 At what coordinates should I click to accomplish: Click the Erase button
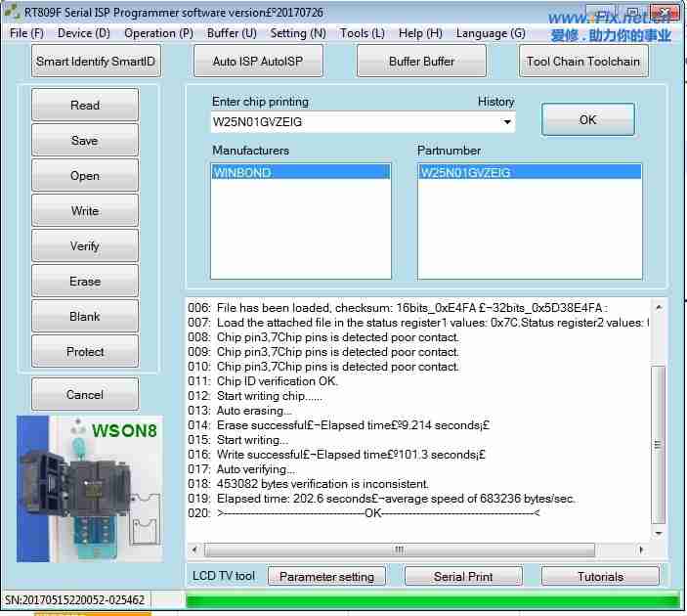(x=85, y=282)
